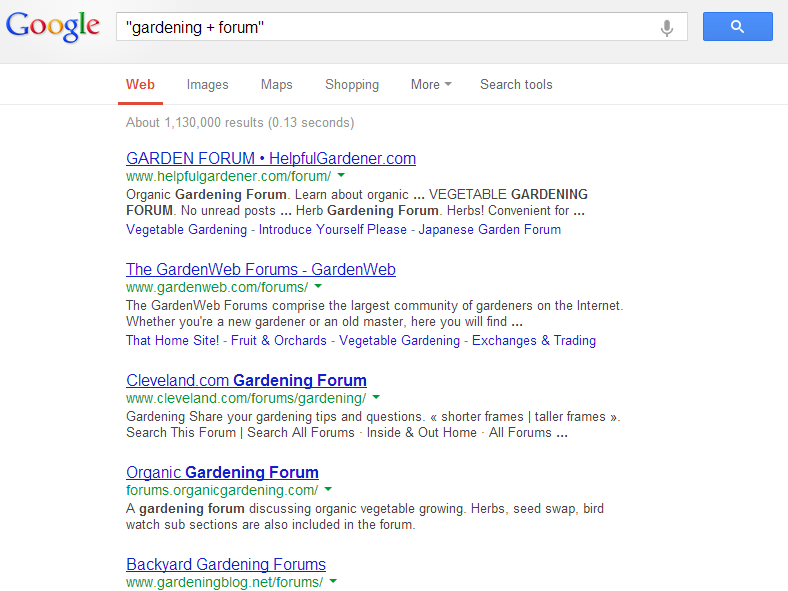Image resolution: width=788 pixels, height=591 pixels.
Task: Follow the Japanese Garden Forum sitelink
Action: [x=489, y=230]
